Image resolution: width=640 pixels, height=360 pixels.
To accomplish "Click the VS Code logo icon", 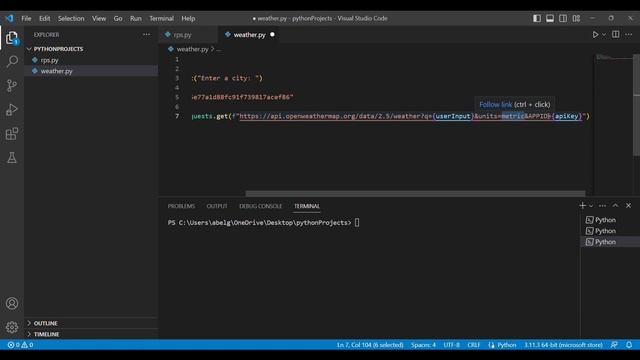I will [x=9, y=18].
